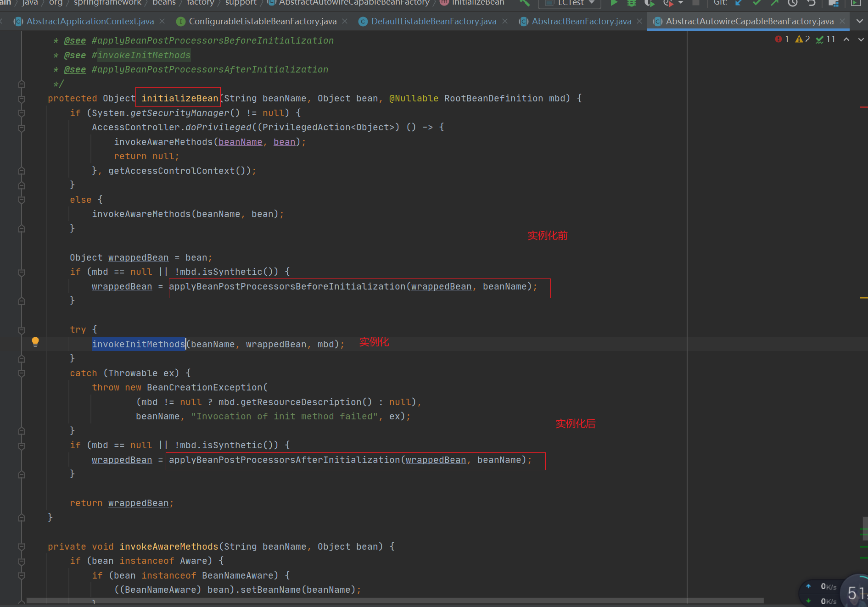Close the AbstractAutowireCapableBeanFactory.java tab
This screenshot has width=868, height=607.
pos(842,21)
